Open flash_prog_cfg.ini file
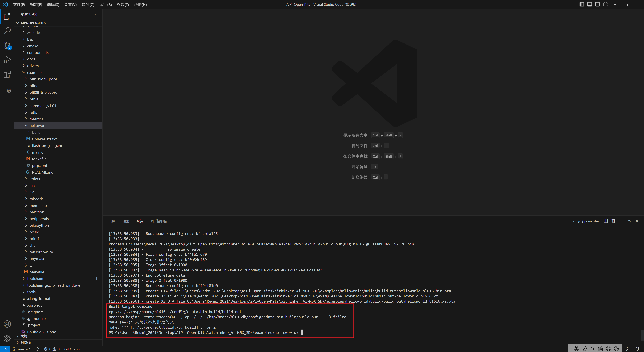The image size is (644, 352). pyautogui.click(x=58, y=145)
